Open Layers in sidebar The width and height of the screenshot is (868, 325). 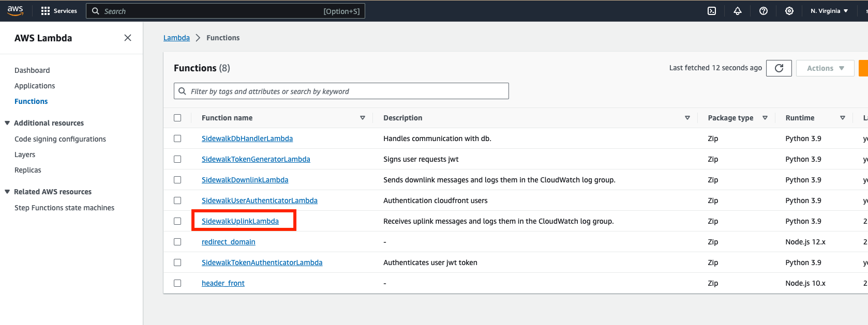(25, 154)
